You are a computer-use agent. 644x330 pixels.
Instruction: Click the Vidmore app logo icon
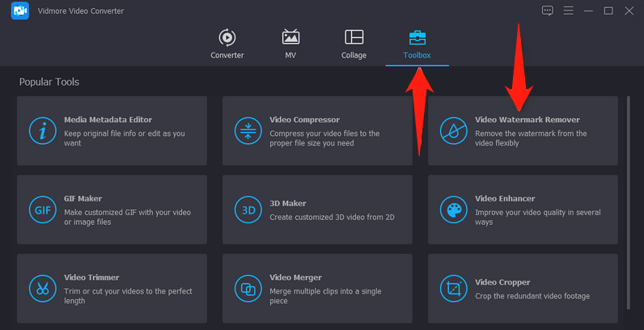(19, 11)
